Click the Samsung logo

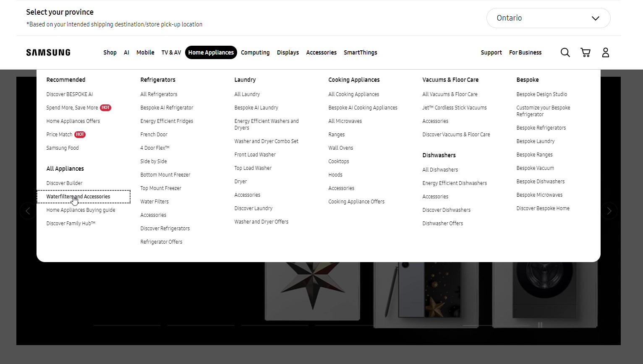(x=48, y=52)
